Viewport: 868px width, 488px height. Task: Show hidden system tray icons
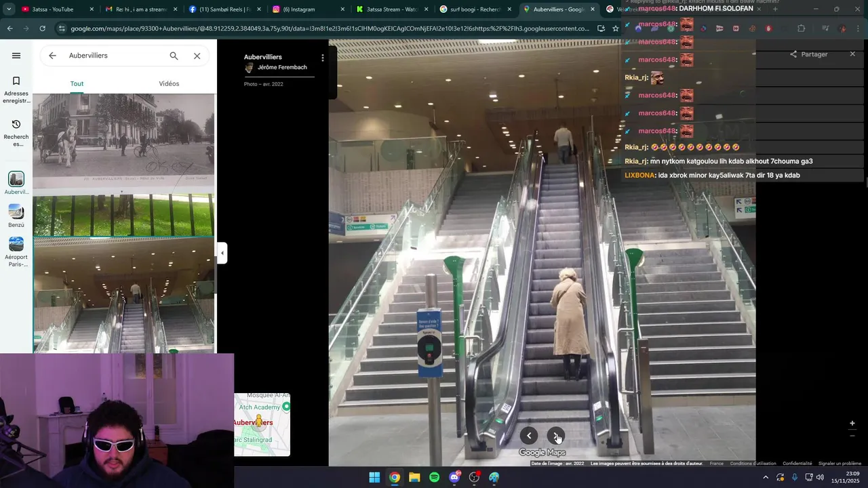(766, 477)
